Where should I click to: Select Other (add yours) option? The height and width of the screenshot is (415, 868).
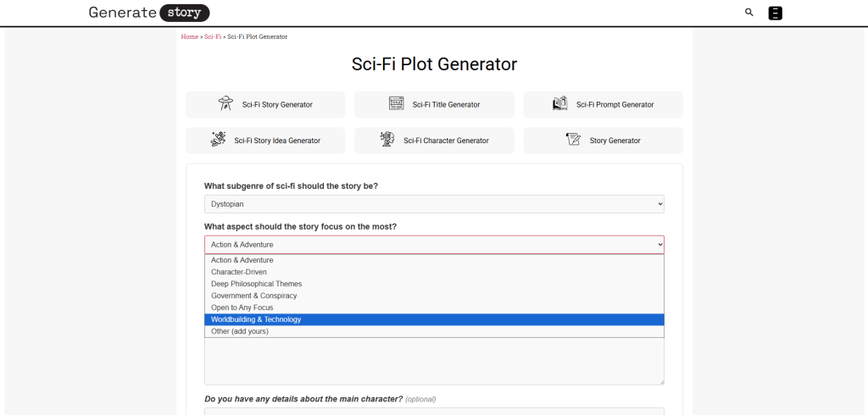(x=239, y=331)
